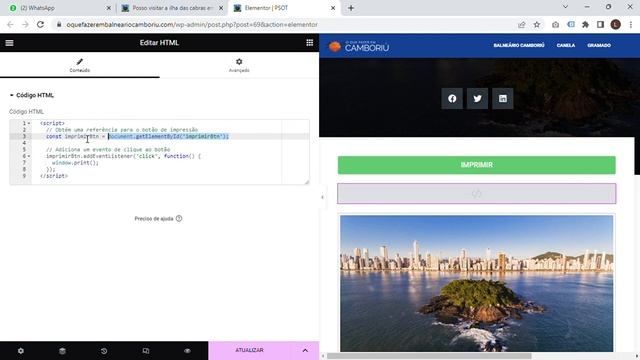Click the LinkedIn share icon
This screenshot has width=640, height=360.
tap(502, 98)
